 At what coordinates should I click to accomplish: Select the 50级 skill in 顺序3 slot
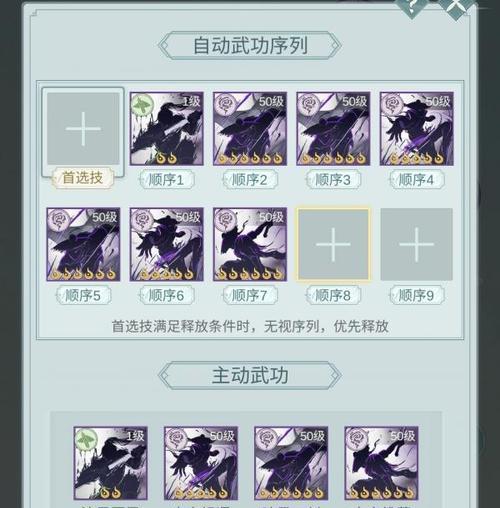333,129
